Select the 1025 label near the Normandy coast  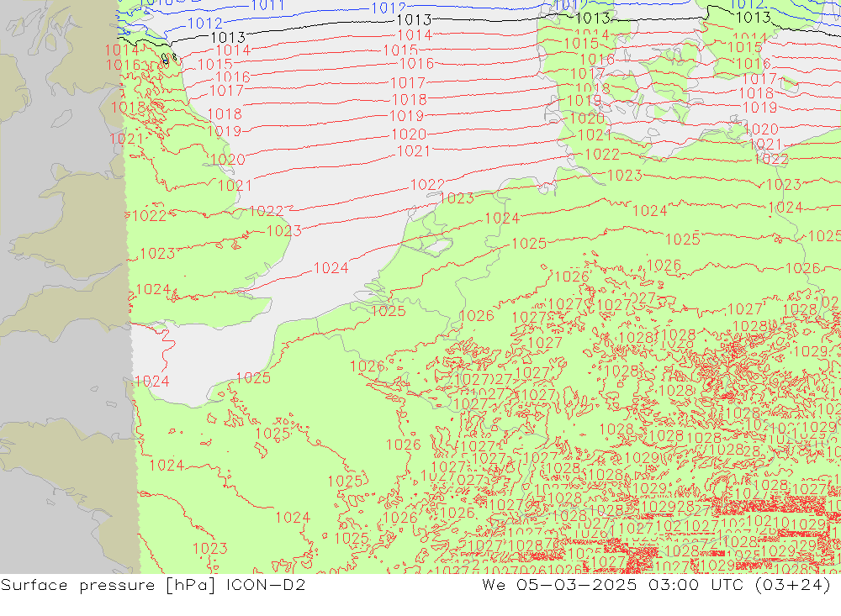253,378
